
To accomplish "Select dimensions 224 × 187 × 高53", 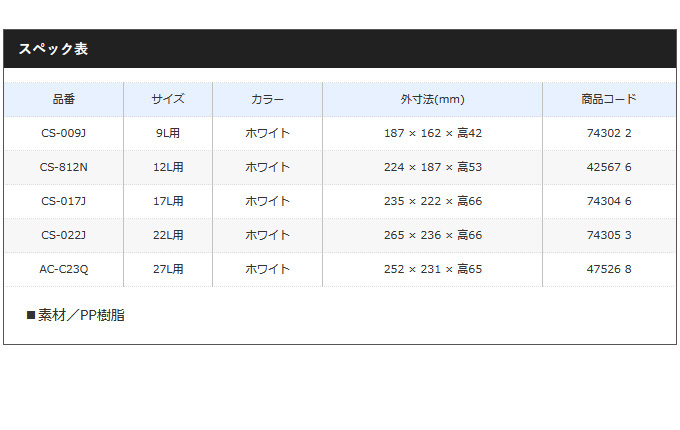I will pyautogui.click(x=433, y=167).
